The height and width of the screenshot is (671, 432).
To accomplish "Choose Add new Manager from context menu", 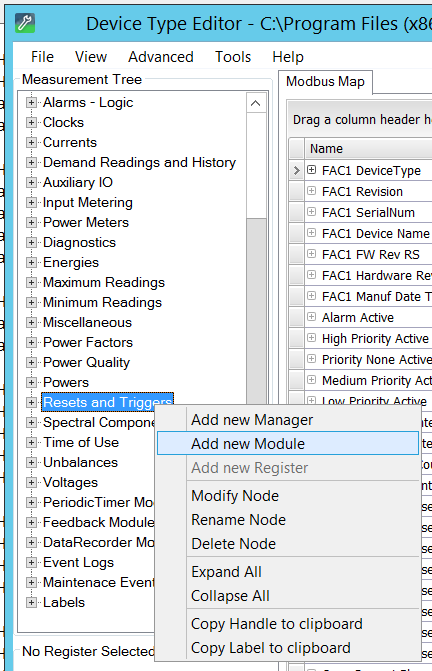I will (288, 420).
